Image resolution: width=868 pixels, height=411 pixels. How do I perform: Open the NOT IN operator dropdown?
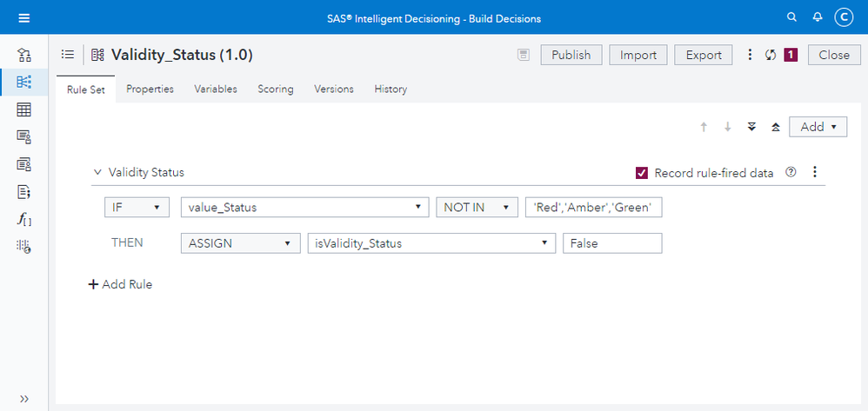(x=477, y=208)
